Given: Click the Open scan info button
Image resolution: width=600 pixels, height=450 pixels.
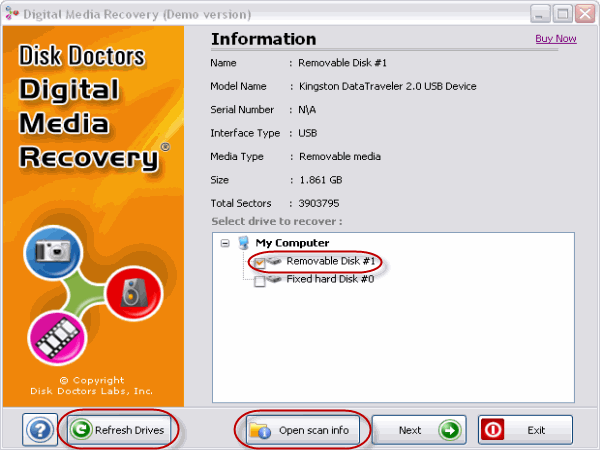Looking at the screenshot, I should click(302, 430).
